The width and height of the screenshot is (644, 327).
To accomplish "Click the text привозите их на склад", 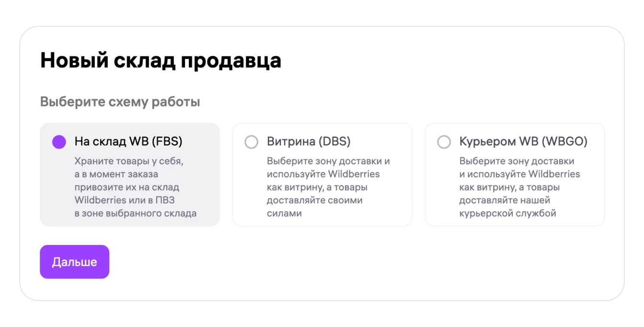I will 126,187.
